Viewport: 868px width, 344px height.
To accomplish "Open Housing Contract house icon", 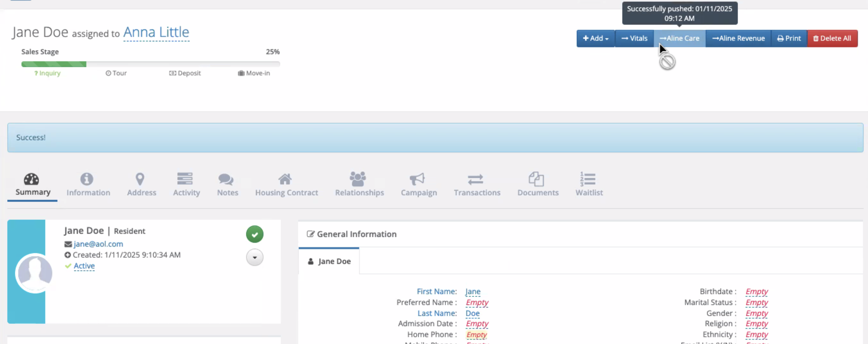I will tap(285, 179).
